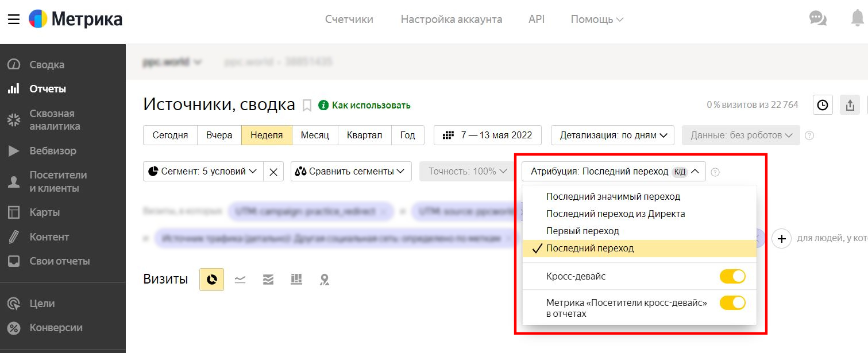The height and width of the screenshot is (353, 868).
Task: Click the bookmark icon beside report title
Action: tap(307, 106)
